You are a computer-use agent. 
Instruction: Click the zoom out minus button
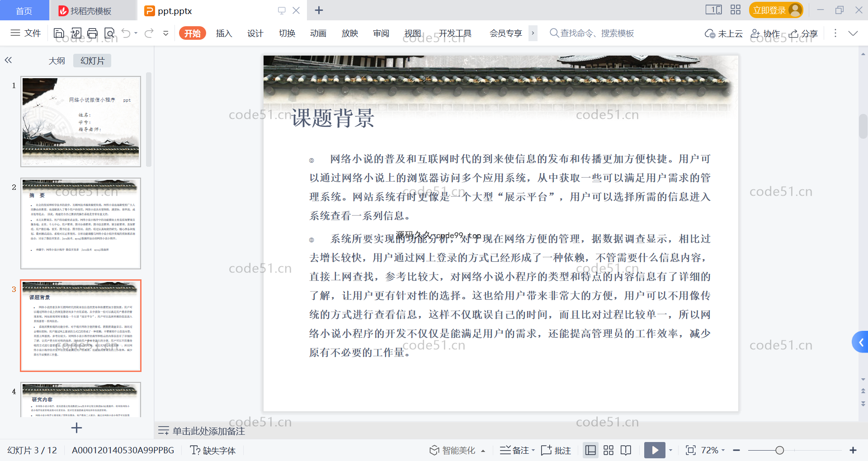click(736, 450)
